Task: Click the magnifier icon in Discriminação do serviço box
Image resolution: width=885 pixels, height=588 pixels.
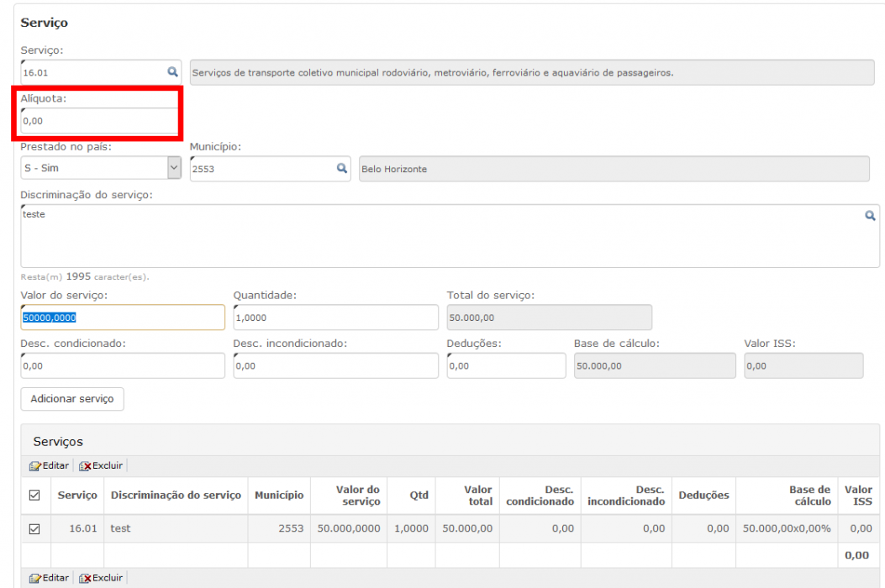Action: click(871, 216)
